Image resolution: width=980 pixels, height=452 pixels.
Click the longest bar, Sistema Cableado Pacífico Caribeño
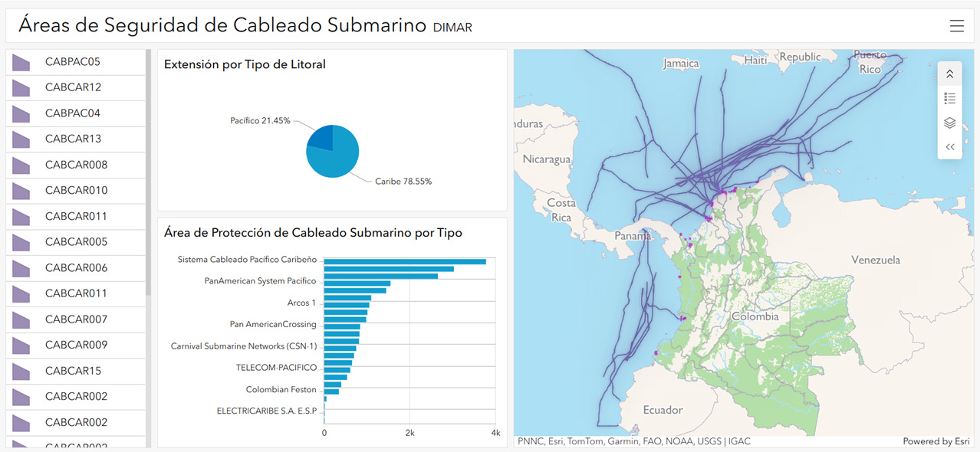pos(404,261)
